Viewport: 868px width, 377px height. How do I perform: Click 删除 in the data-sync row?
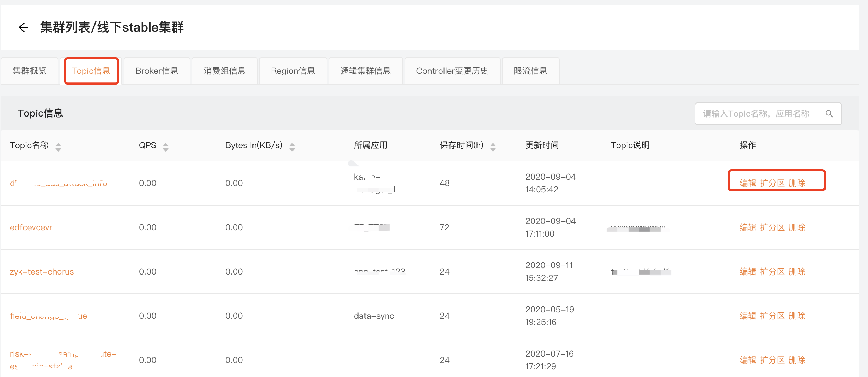(797, 316)
